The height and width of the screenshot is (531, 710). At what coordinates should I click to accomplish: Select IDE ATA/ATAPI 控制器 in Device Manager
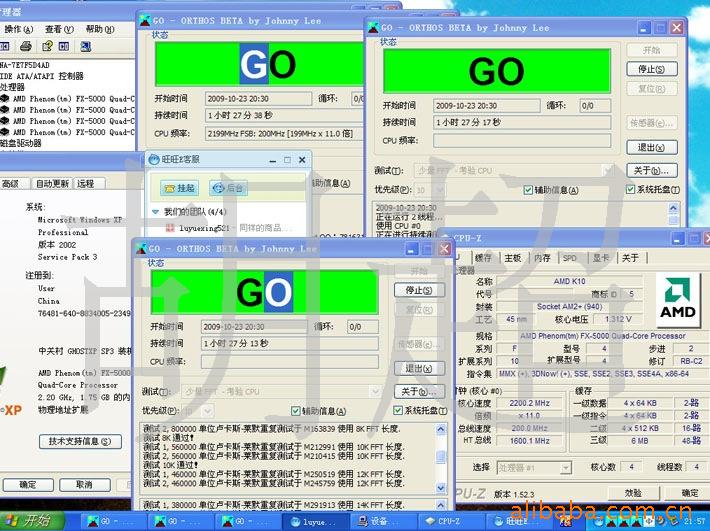pyautogui.click(x=42, y=76)
